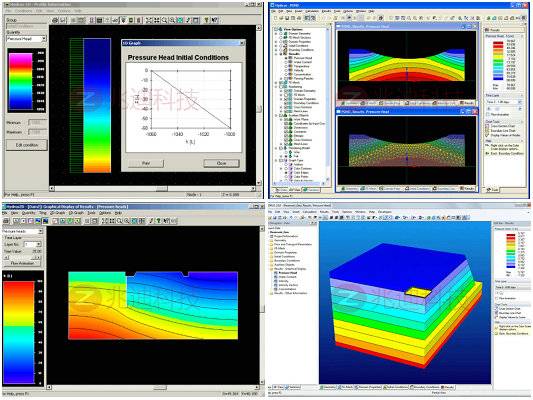Screen dimensions: 533x400
Task: Click the time value slider below Time Value
Action: (22, 258)
